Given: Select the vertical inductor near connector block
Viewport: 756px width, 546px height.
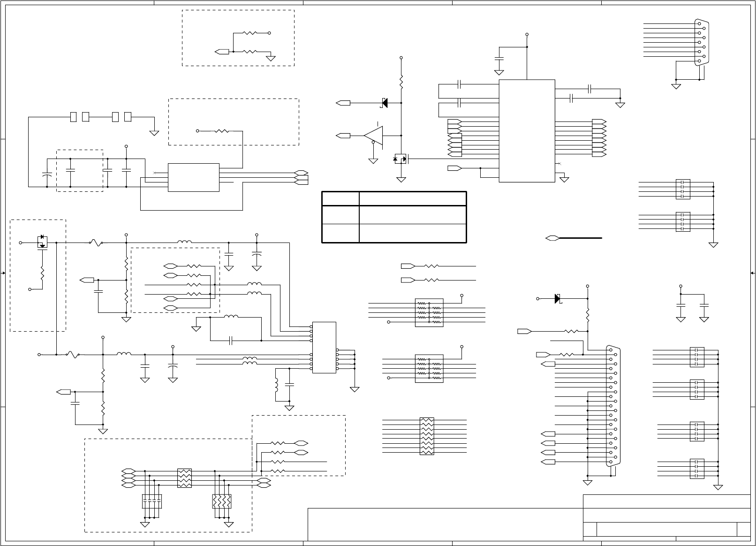Looking at the screenshot, I should pyautogui.click(x=276, y=386).
